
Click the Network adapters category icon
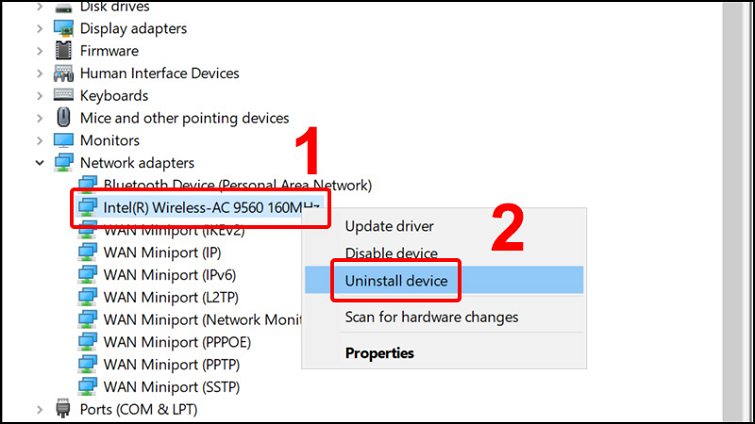click(x=63, y=163)
